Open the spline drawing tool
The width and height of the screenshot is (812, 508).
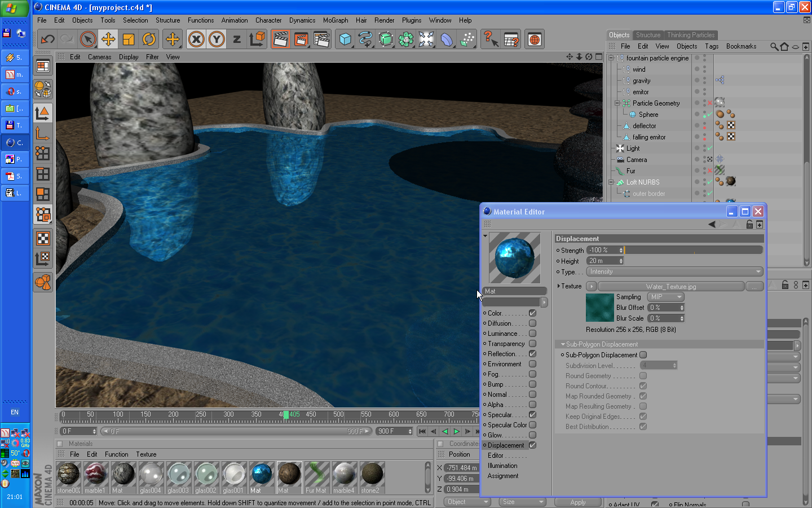365,40
